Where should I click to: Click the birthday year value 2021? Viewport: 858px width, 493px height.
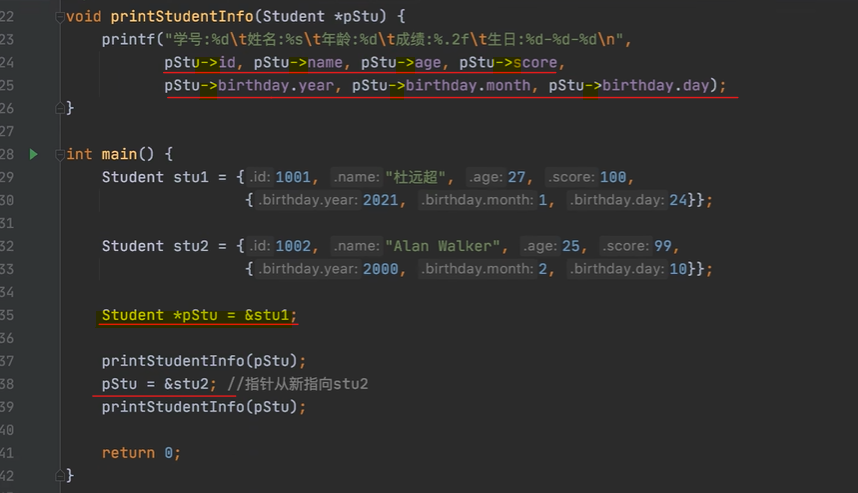(x=380, y=200)
